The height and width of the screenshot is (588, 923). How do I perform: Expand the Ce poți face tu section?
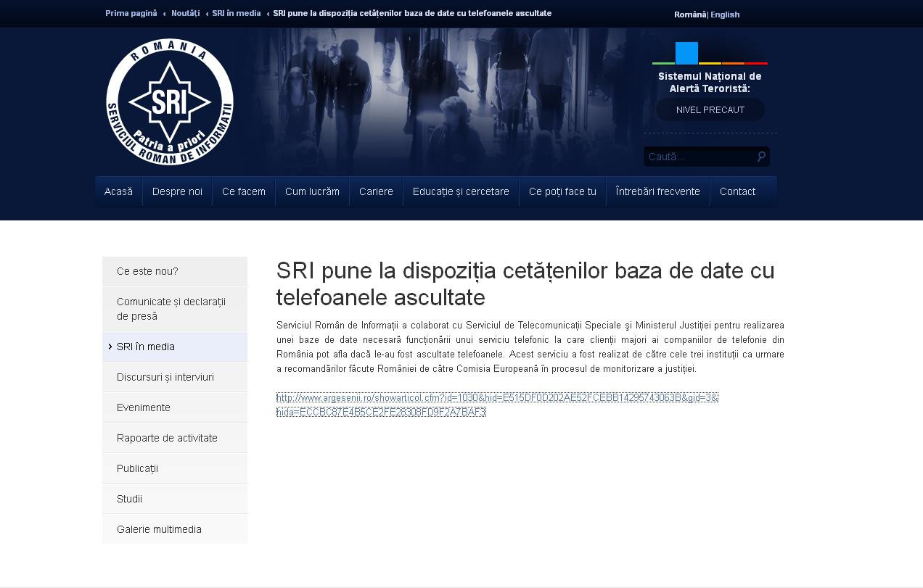point(562,191)
